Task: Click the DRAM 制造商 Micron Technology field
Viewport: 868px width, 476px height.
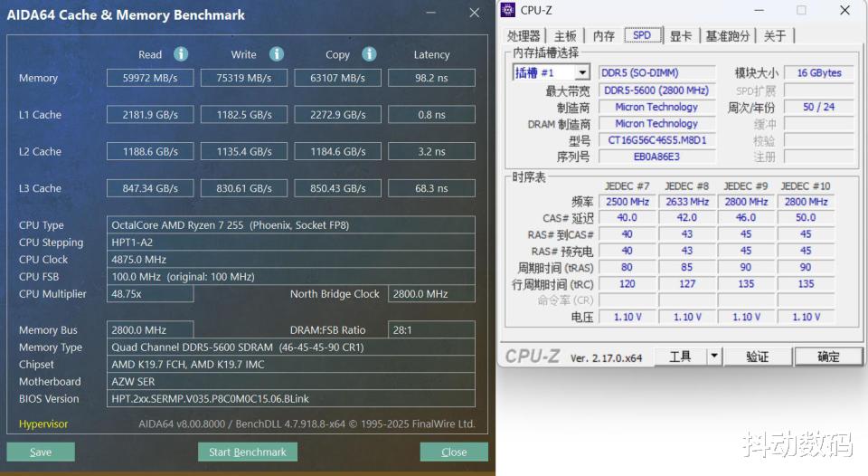Action: [657, 123]
